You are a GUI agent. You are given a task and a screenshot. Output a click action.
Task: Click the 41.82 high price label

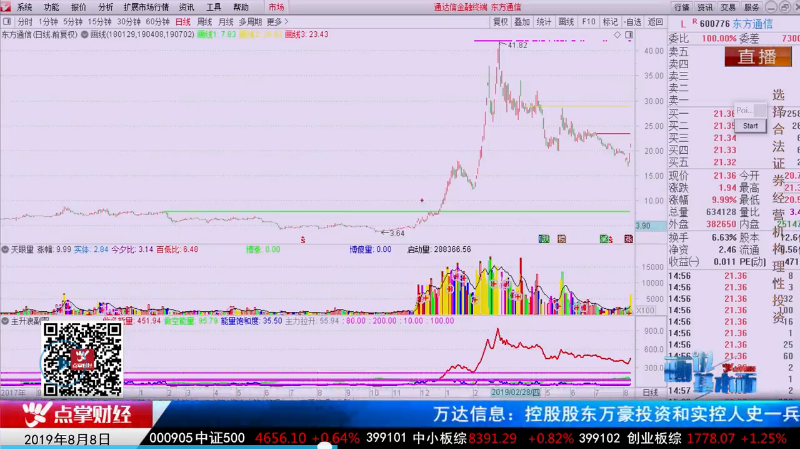pos(517,45)
